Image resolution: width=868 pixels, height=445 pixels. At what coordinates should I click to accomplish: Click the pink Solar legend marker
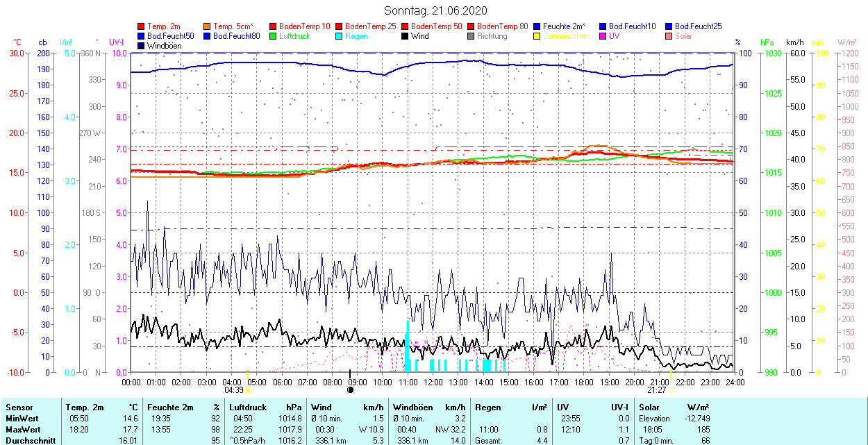coord(669,36)
